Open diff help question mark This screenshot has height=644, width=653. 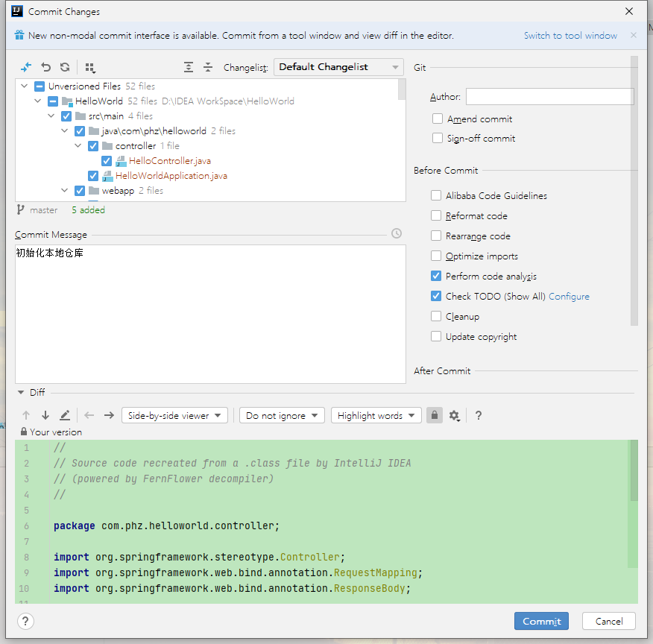[479, 415]
